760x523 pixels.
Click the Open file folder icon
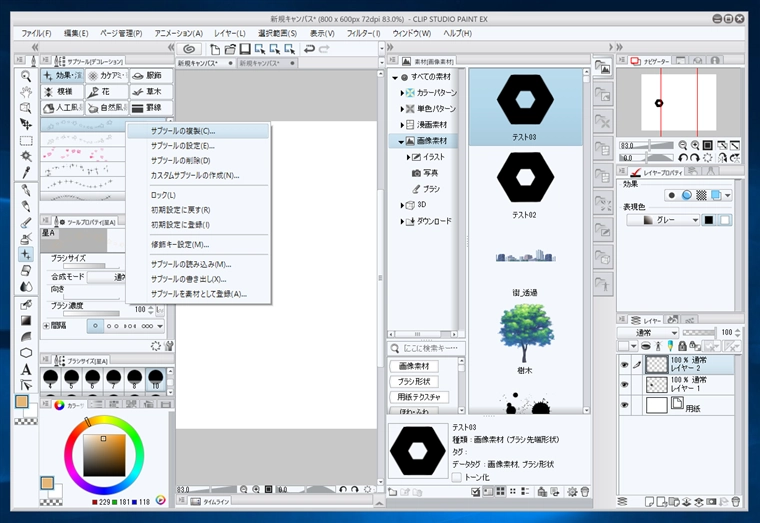(x=230, y=49)
